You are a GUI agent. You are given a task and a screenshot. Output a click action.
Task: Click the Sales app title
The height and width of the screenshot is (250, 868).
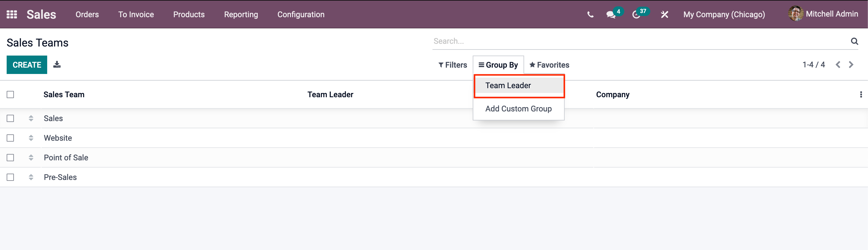41,14
